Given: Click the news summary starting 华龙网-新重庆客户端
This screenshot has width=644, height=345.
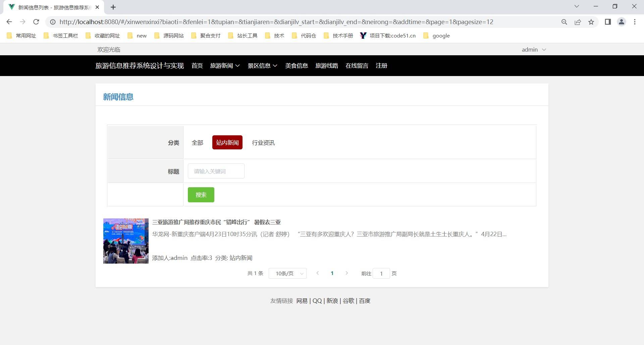Looking at the screenshot, I should click(x=329, y=234).
